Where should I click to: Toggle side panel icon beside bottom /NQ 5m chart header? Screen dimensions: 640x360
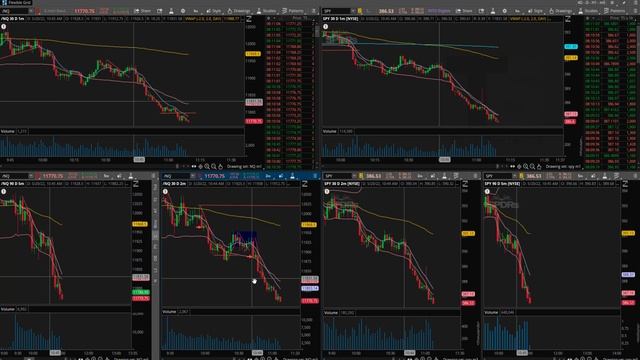tap(136, 184)
